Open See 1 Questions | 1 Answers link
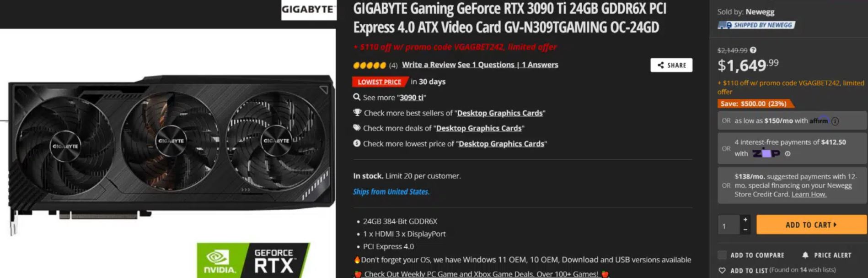 tap(508, 65)
